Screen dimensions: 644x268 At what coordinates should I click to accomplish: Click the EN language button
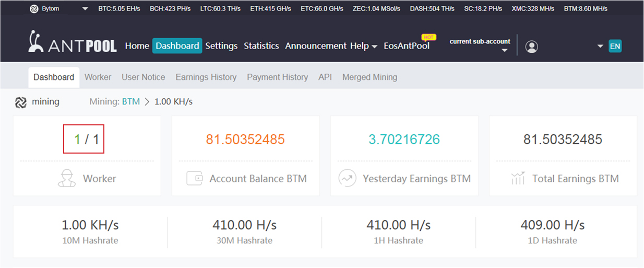click(615, 46)
